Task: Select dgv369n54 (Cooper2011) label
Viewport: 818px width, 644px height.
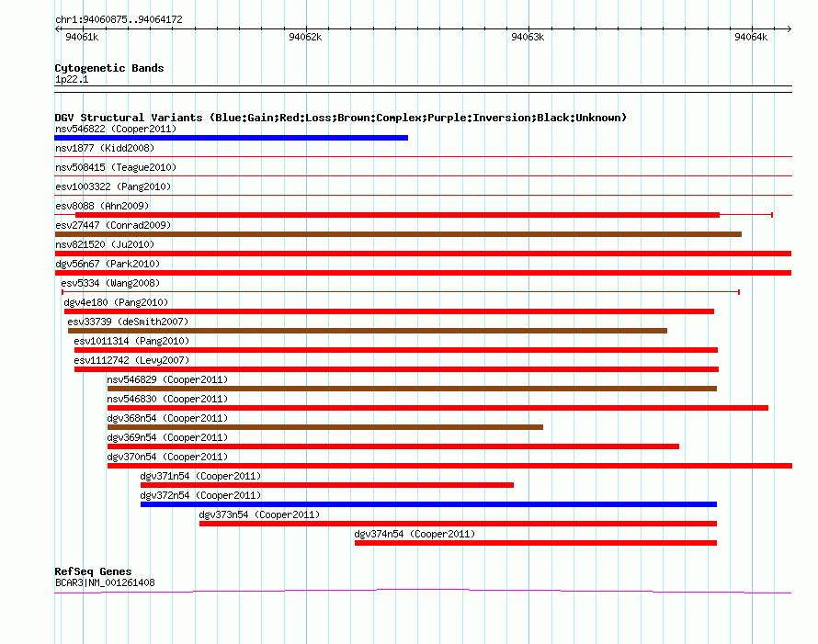Action: (167, 437)
